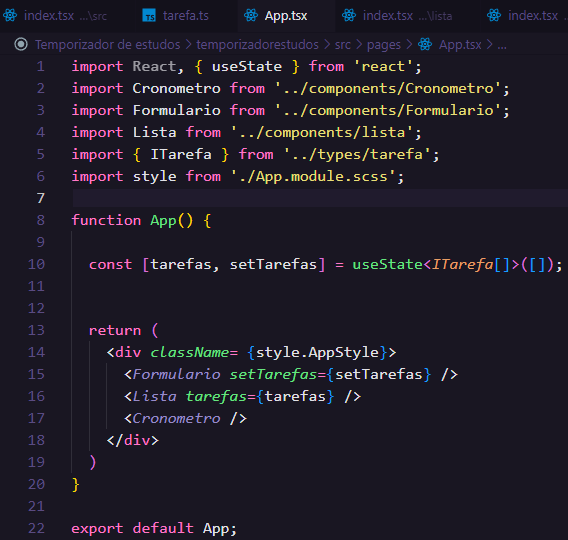The image size is (568, 540).
Task: Click the React icon on the lista index.tsx tab
Action: (349, 16)
